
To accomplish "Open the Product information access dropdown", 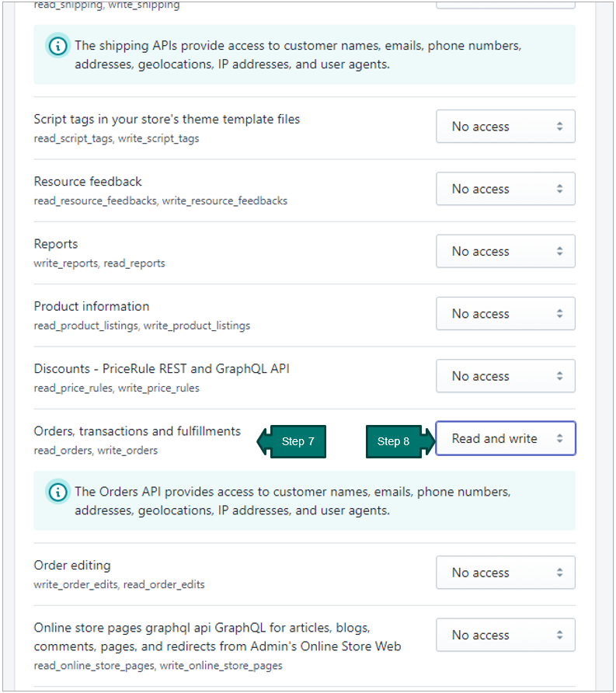I will (506, 313).
